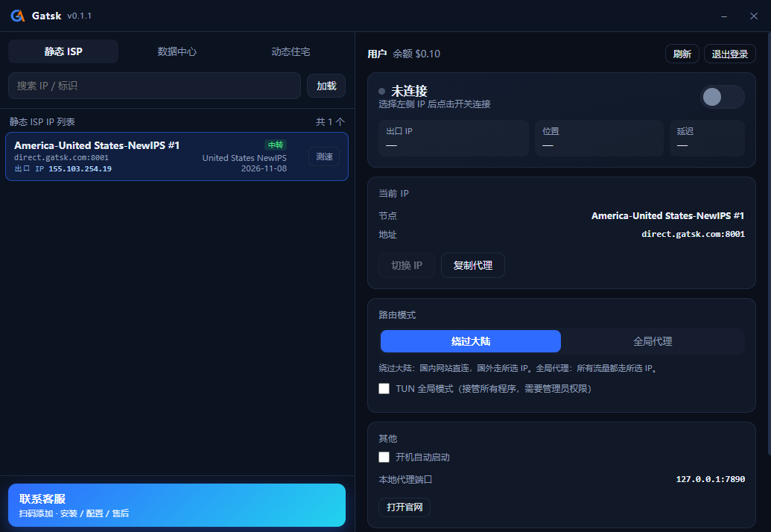This screenshot has height=532, width=771.
Task: Click the 2026-11-08 expiry date
Action: [x=264, y=168]
